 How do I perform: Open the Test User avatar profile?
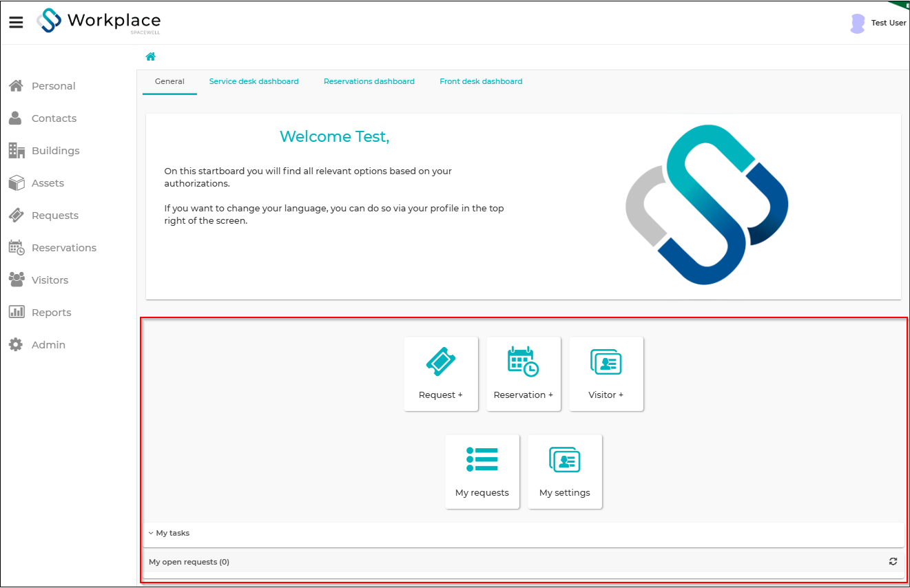[858, 23]
